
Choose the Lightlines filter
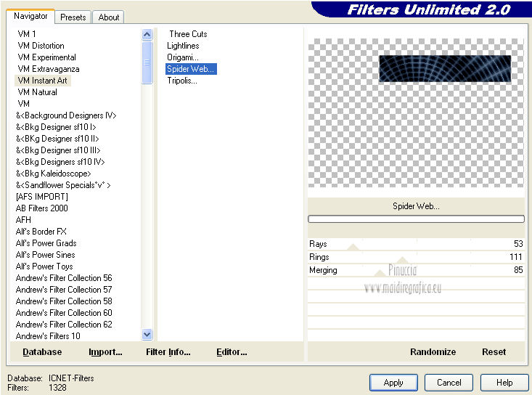point(183,46)
